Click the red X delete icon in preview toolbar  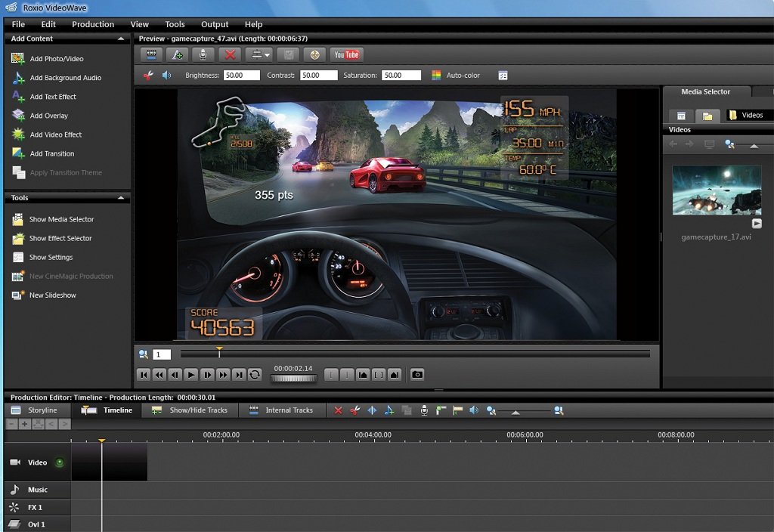tap(230, 54)
